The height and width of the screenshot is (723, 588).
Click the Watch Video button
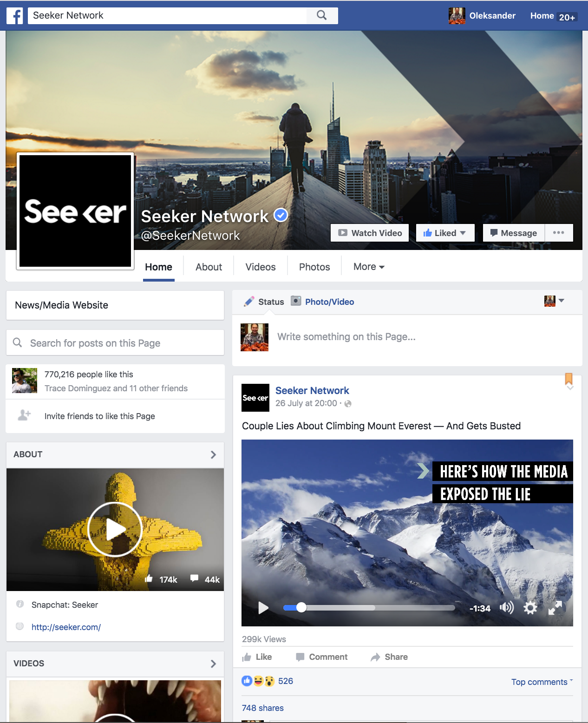(x=370, y=233)
